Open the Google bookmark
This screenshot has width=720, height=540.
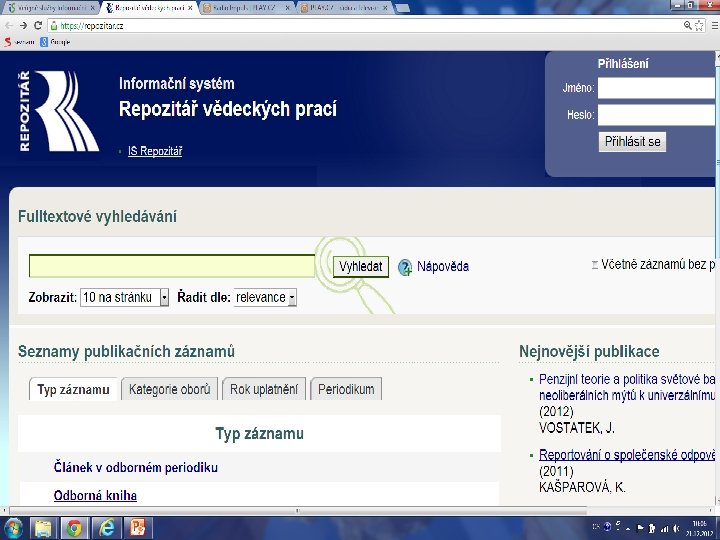55,42
